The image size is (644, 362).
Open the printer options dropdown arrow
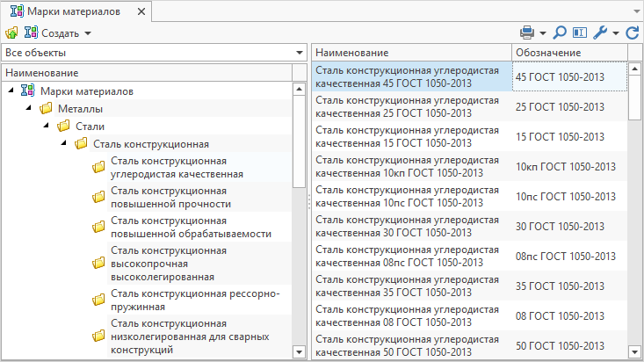point(543,33)
